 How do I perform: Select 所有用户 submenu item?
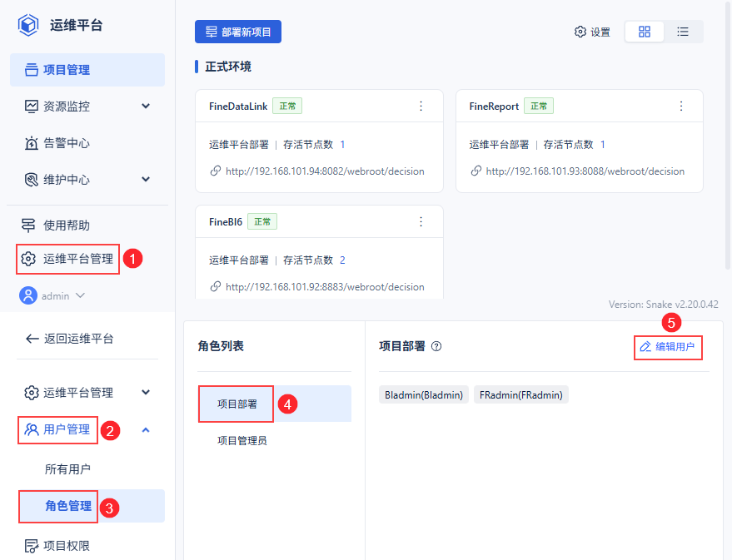point(67,469)
